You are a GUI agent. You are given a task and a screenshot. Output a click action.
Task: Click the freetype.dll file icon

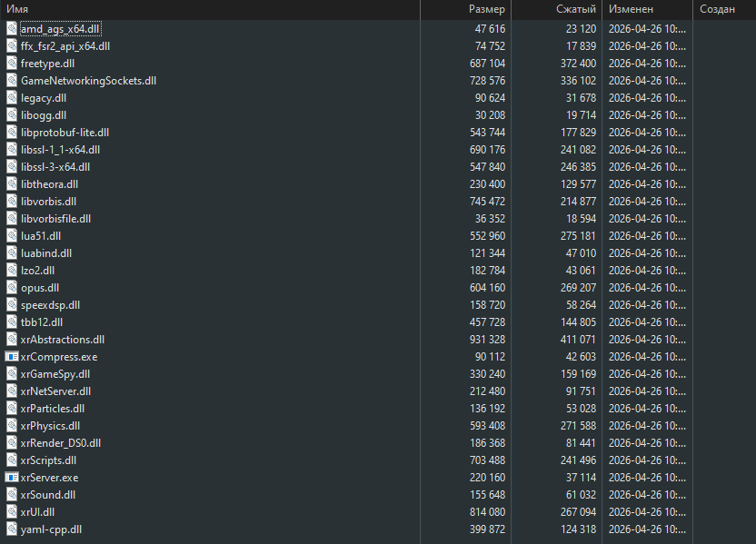click(12, 64)
